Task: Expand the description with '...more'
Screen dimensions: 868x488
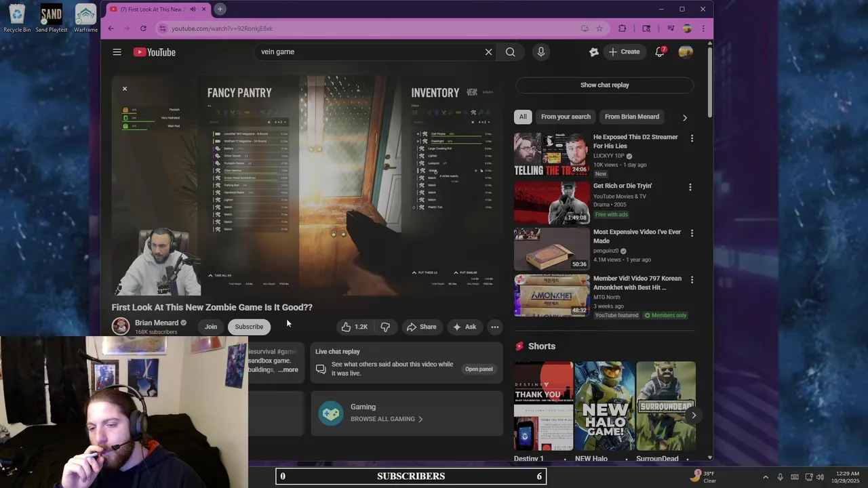Action: 288,370
